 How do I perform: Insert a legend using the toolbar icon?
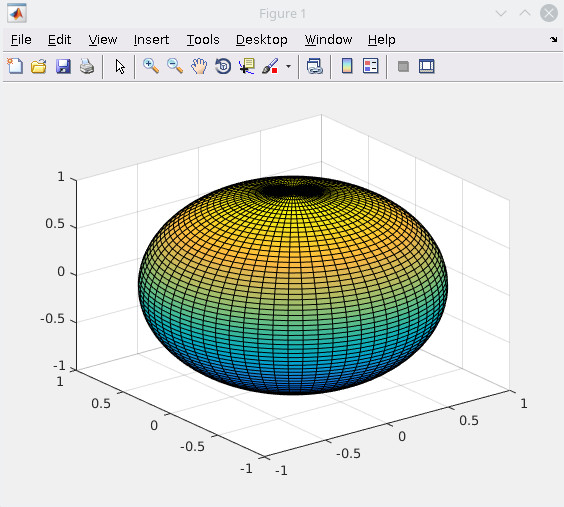click(370, 66)
